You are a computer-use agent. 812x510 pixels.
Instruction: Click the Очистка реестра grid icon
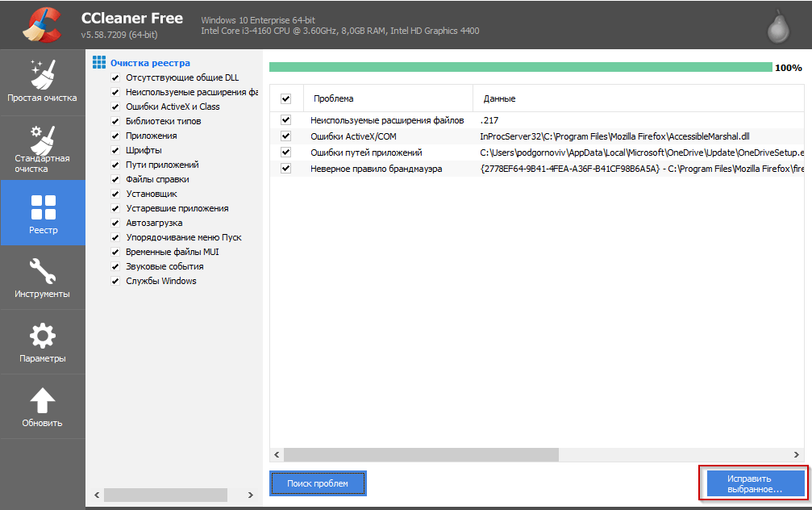[x=99, y=63]
